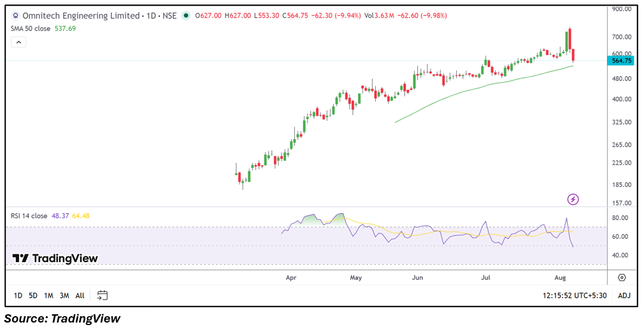Toggle the ADJ adjusted data button
The width and height of the screenshot is (644, 327).
tap(624, 295)
